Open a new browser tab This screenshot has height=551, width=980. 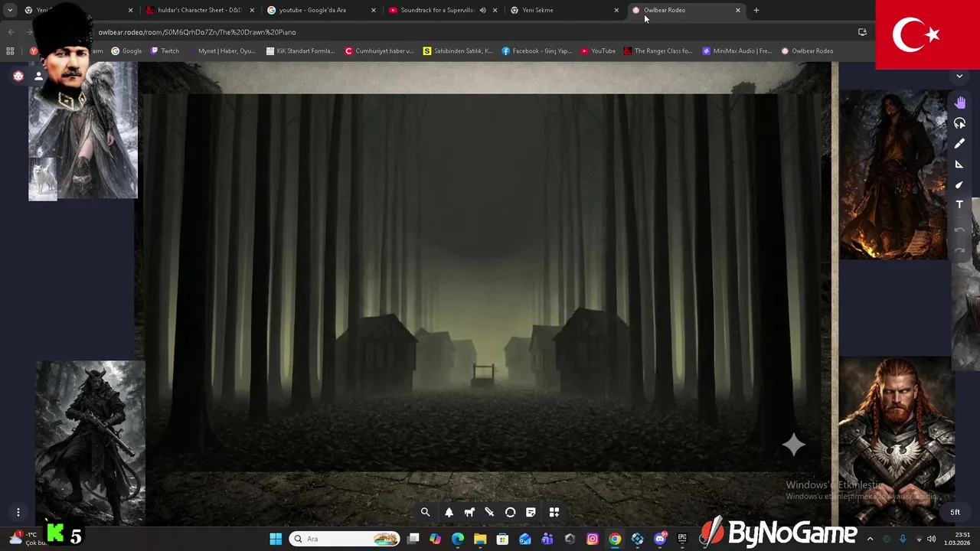pos(756,10)
